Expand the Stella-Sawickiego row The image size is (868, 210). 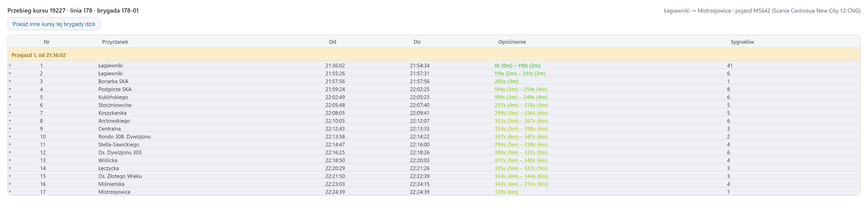(x=10, y=144)
